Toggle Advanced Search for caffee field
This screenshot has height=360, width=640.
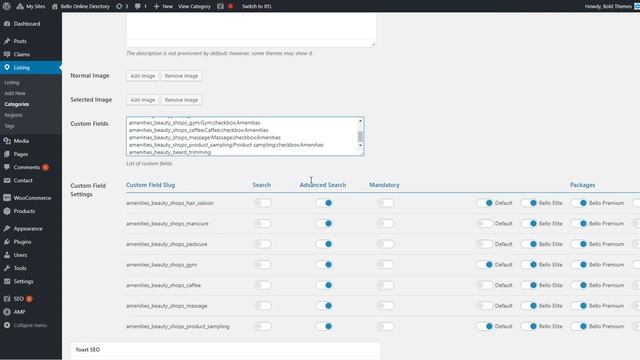[x=324, y=285]
